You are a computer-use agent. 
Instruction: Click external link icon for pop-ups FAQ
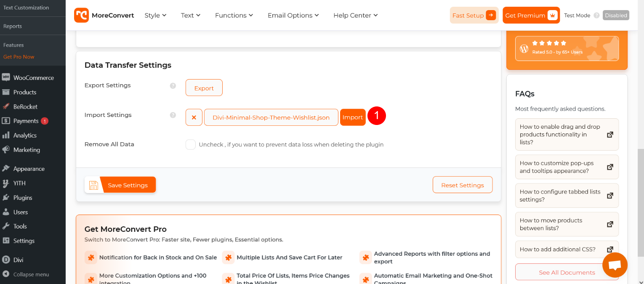tap(610, 167)
